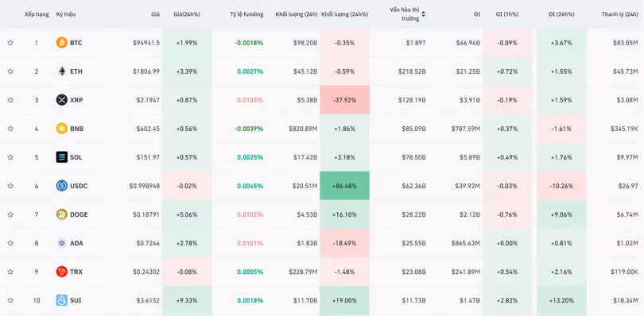Click the SUI price change +9.33% cell
Image resolution: width=644 pixels, height=316 pixels.
187,300
